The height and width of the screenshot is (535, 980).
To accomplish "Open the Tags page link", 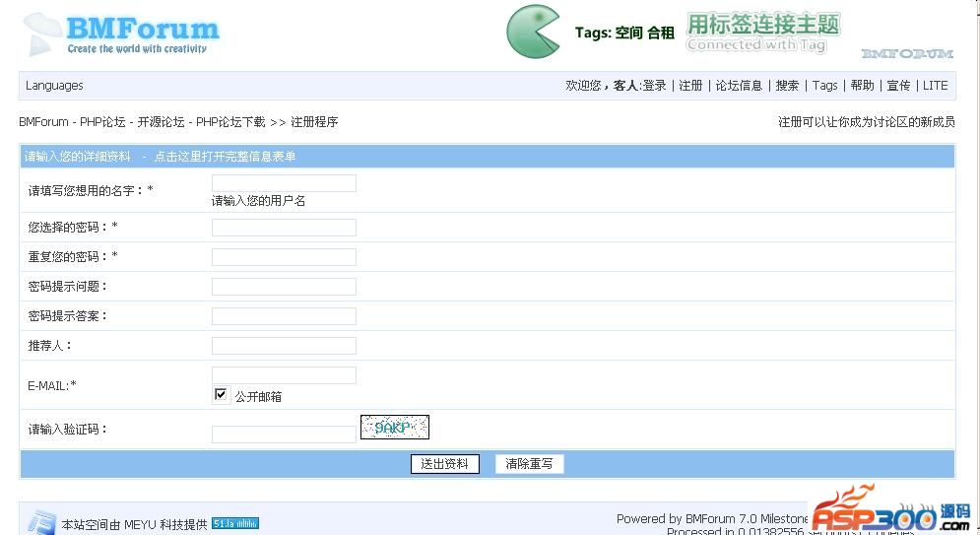I will (x=825, y=86).
